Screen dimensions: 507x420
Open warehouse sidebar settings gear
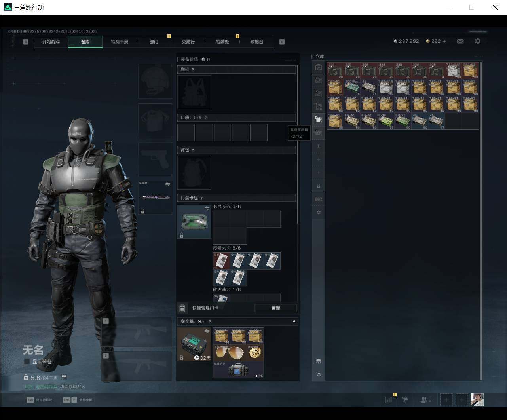pos(319,212)
